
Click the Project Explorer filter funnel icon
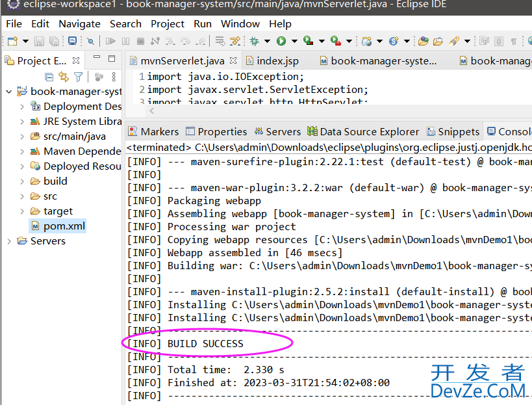coord(79,77)
